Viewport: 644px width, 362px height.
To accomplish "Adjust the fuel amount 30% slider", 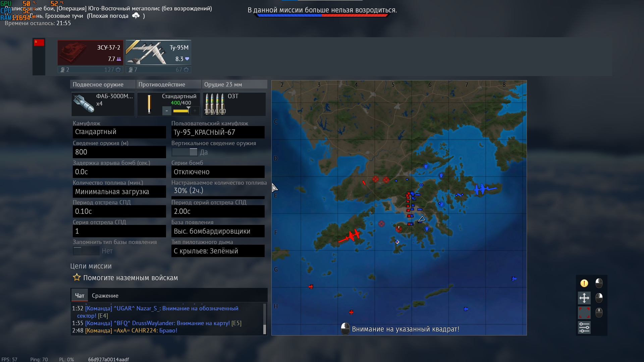I will [x=218, y=197].
